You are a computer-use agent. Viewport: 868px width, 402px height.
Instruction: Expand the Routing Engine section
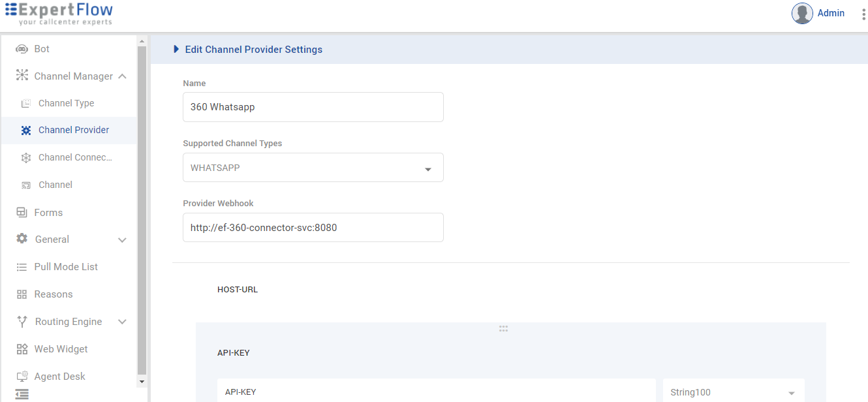(x=122, y=322)
